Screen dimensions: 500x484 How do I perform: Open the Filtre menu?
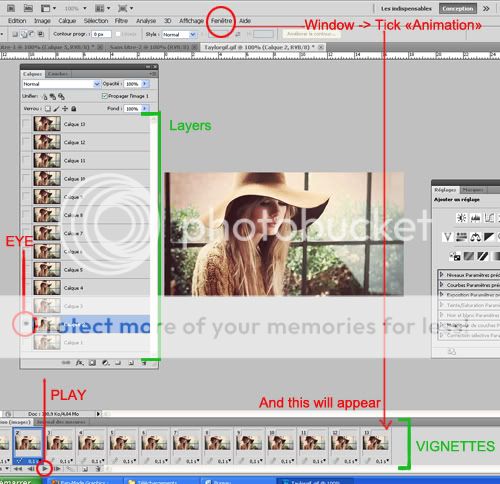point(121,21)
